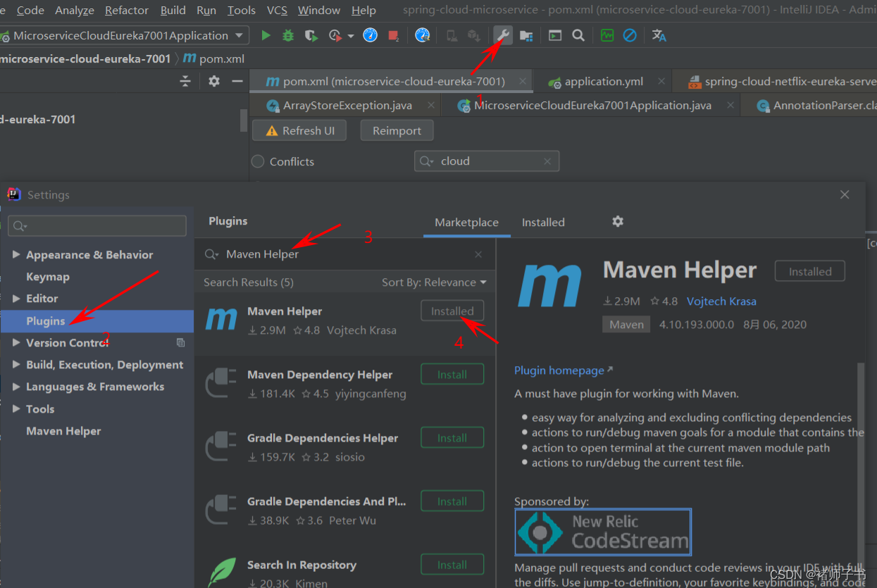Select Plugins in settings tree
This screenshot has width=877, height=588.
(97, 321)
